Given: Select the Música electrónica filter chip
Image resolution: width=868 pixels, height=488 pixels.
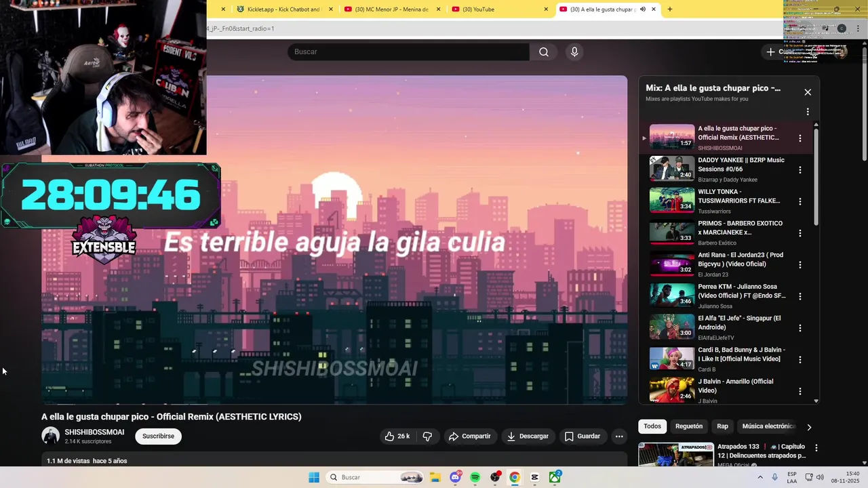Looking at the screenshot, I should click(768, 426).
